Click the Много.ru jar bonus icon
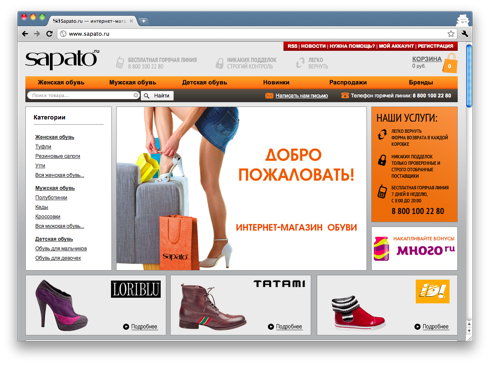The width and height of the screenshot is (490, 365). [x=381, y=248]
